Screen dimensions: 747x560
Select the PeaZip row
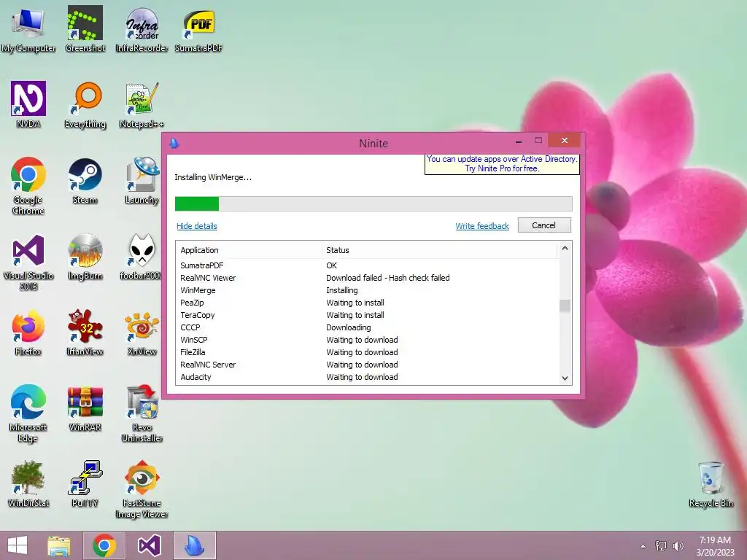[367, 303]
